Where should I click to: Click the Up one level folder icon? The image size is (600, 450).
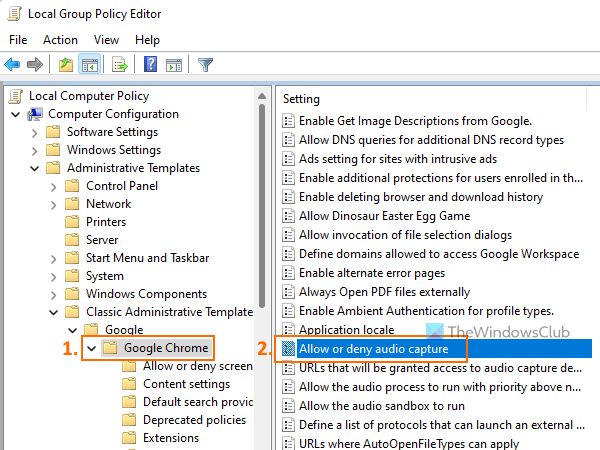[x=66, y=64]
